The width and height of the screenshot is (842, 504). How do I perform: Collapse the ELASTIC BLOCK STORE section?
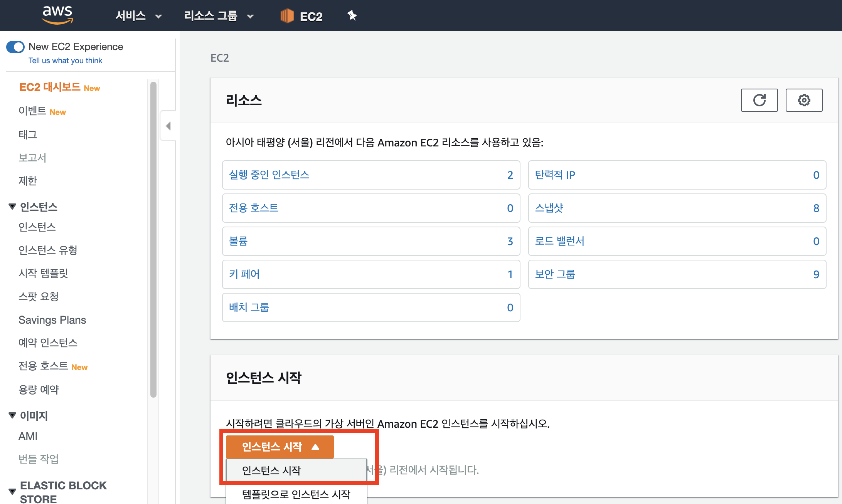(x=12, y=491)
